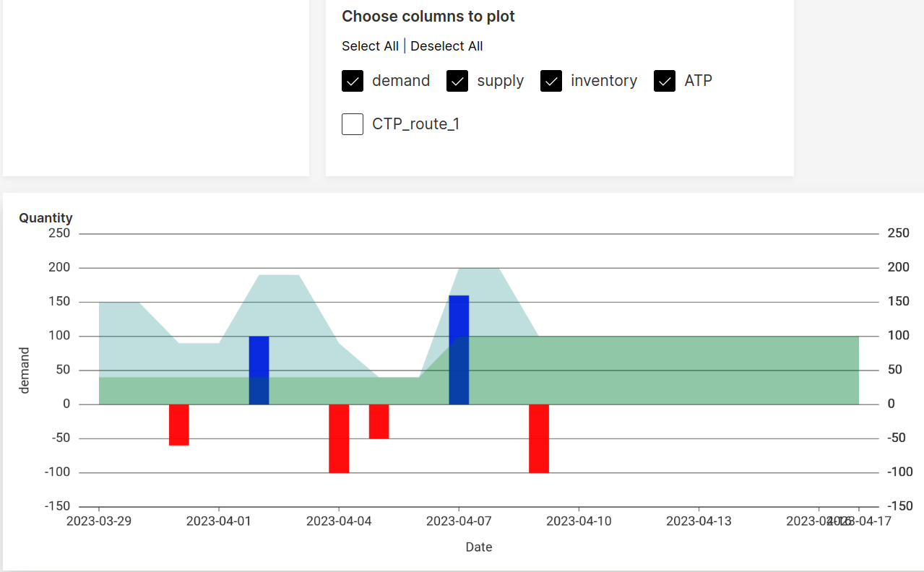
Task: Click the 250 value on the right axis
Action: (898, 233)
